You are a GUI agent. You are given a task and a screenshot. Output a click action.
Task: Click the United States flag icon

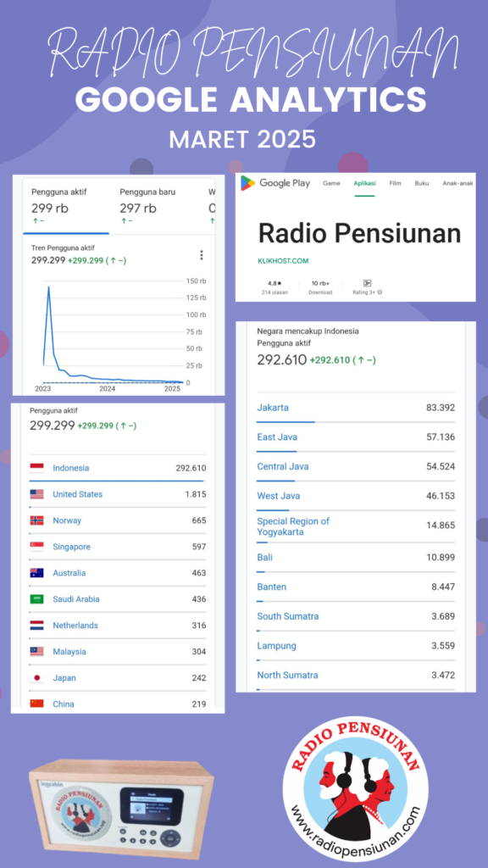pos(36,494)
